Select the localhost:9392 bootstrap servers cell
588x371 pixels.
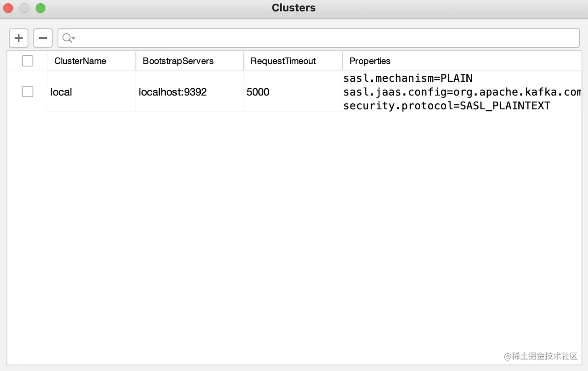pyautogui.click(x=173, y=92)
